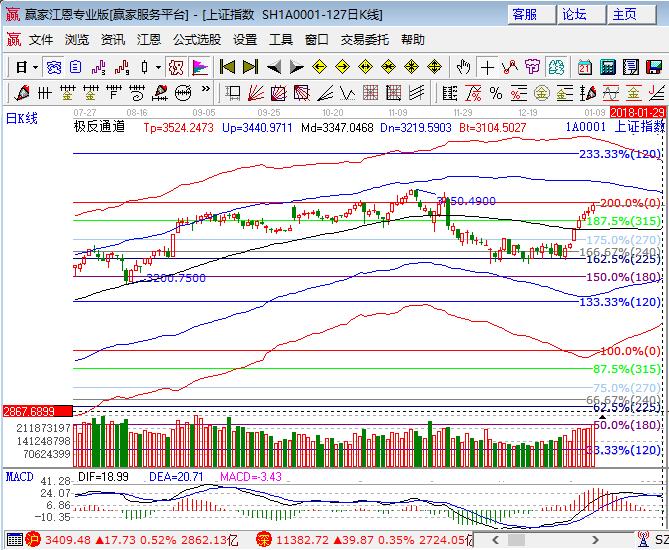Click the percent sign tool icon
Image resolution: width=669 pixels, height=550 pixels.
[495, 93]
